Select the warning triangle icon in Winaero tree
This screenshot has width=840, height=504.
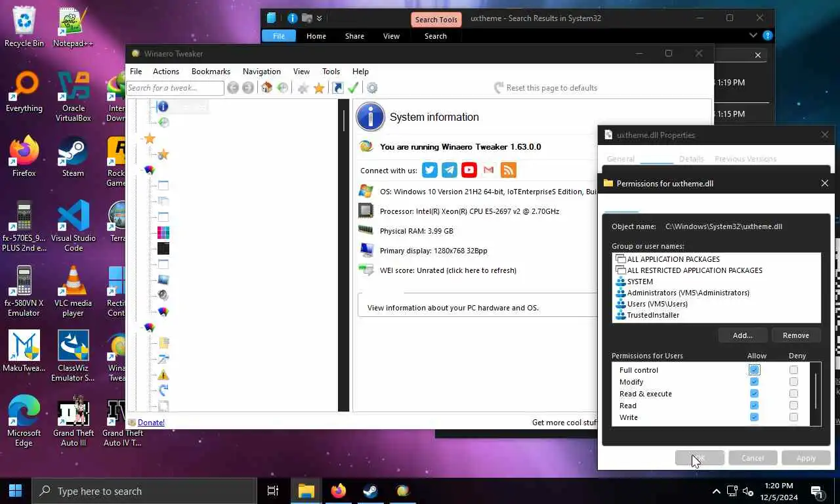163,375
